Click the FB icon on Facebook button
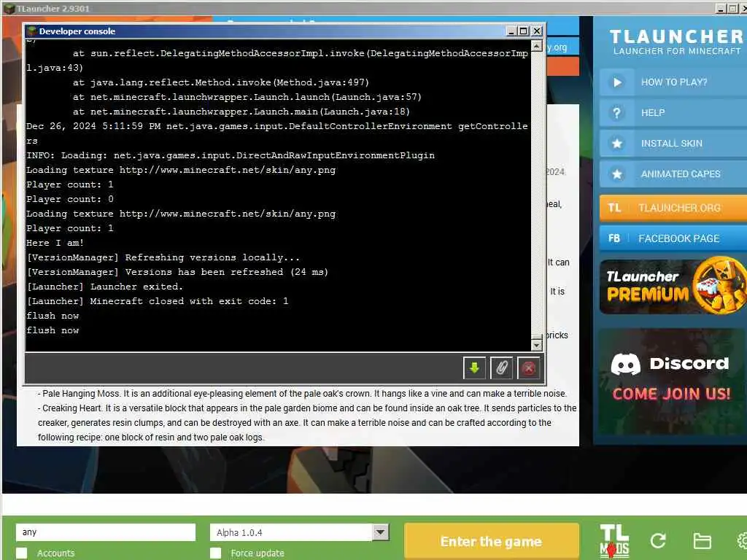Image resolution: width=747 pixels, height=560 pixels. [614, 238]
